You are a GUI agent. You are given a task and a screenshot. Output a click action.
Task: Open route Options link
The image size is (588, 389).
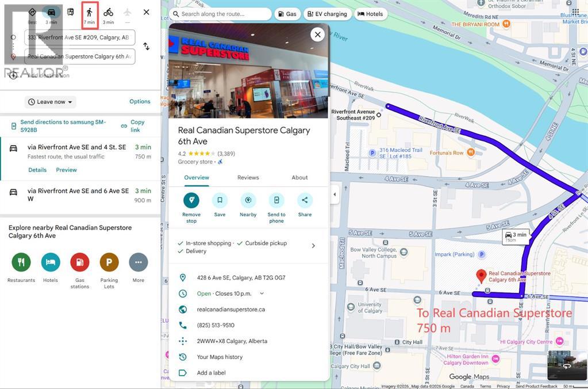pos(140,101)
